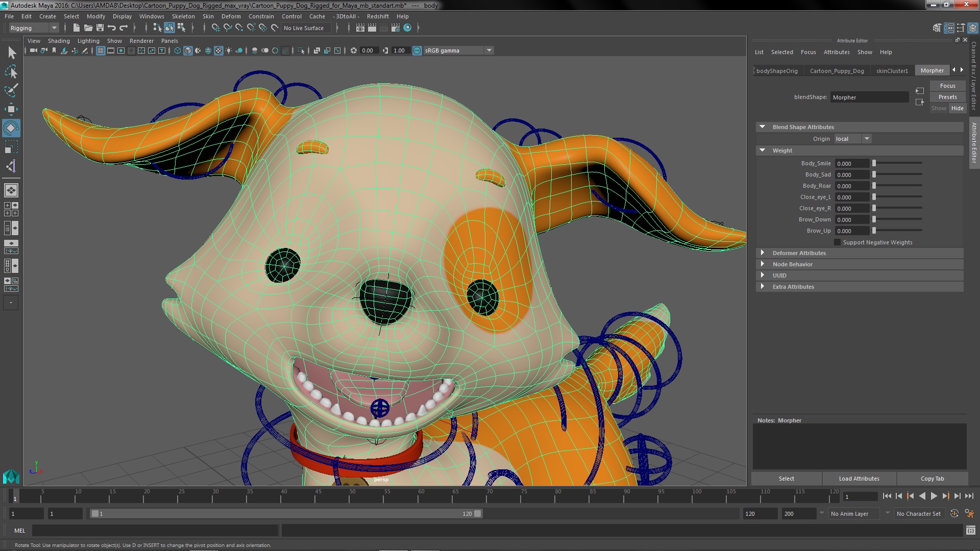Screen dimensions: 980x551
Task: Undo the last action
Action: click(112, 28)
